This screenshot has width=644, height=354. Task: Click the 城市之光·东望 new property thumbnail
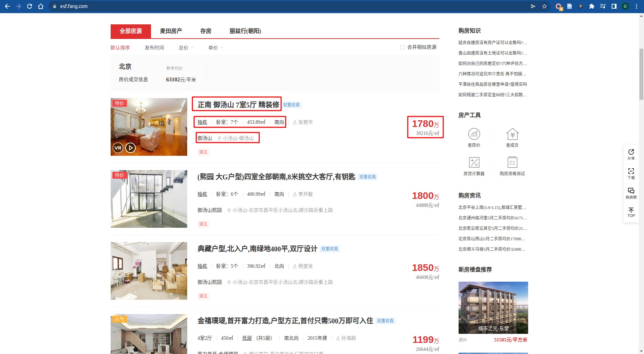pos(493,307)
